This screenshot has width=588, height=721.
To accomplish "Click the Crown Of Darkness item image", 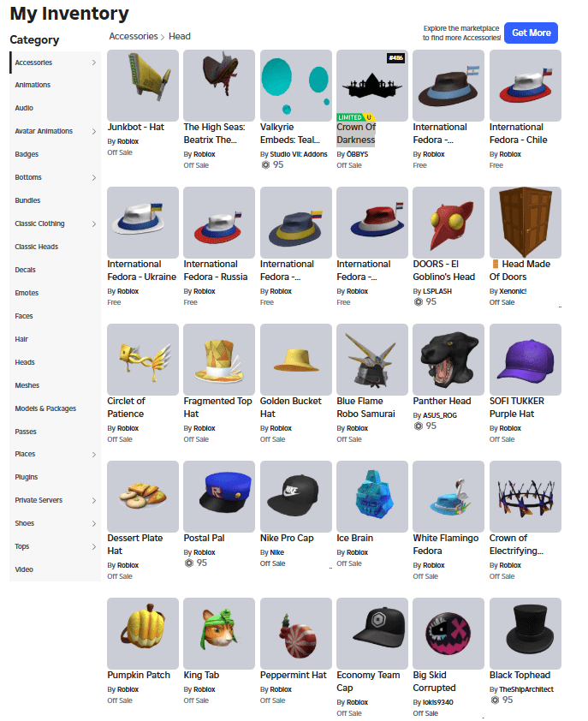I will (x=372, y=85).
